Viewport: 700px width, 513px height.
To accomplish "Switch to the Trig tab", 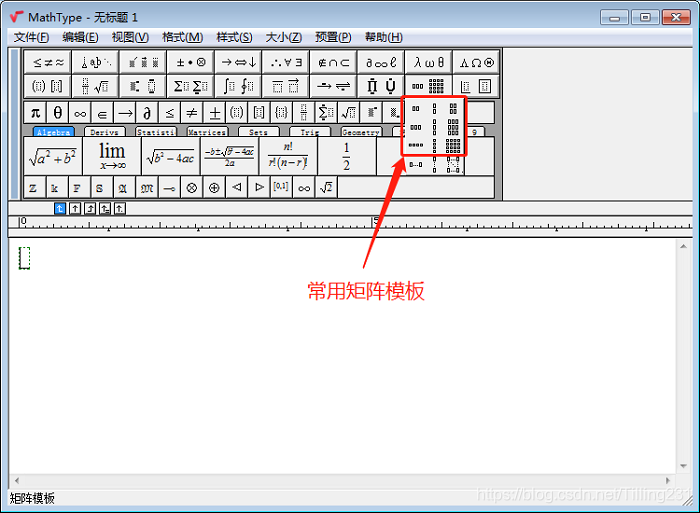I will (x=310, y=132).
